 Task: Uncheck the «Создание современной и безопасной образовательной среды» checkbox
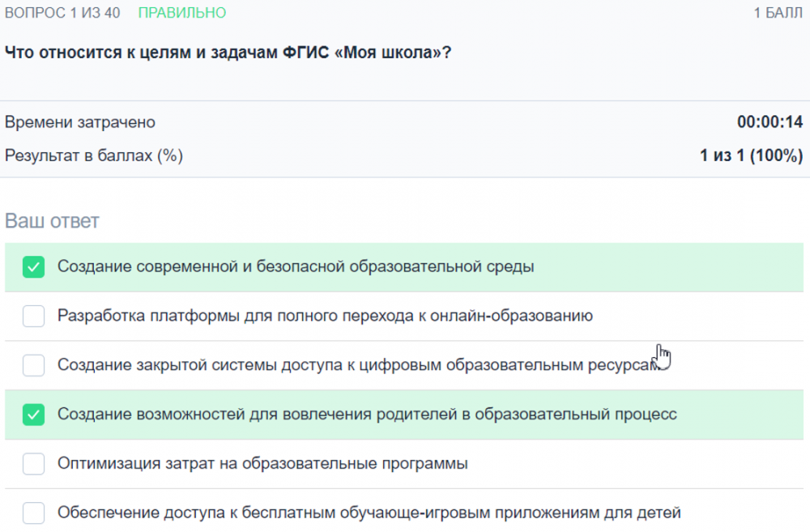point(33,267)
